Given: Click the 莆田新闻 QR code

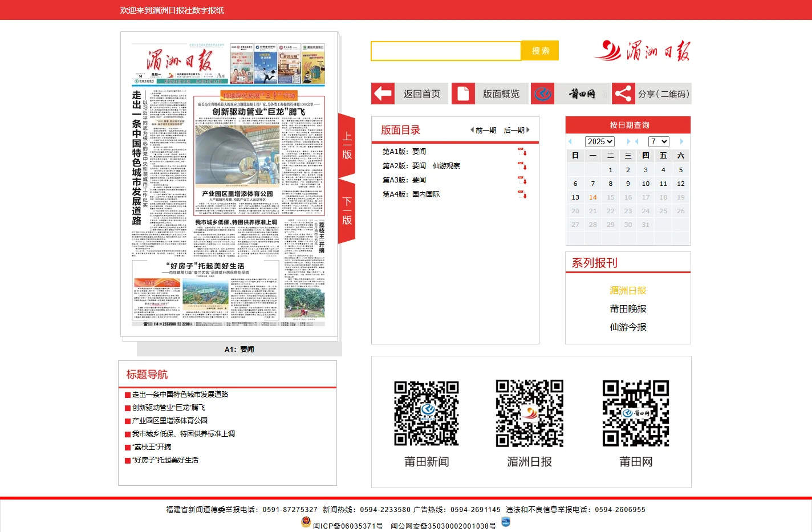Looking at the screenshot, I should click(x=427, y=413).
